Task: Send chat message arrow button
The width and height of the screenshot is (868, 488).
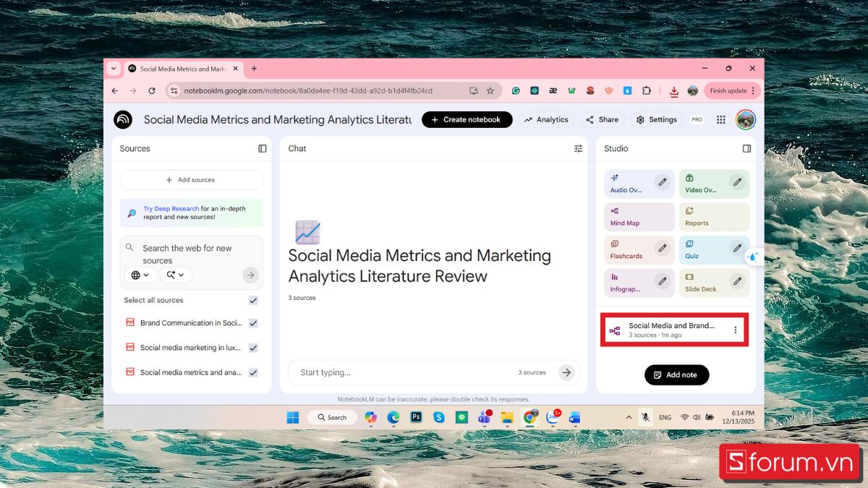Action: (x=567, y=372)
